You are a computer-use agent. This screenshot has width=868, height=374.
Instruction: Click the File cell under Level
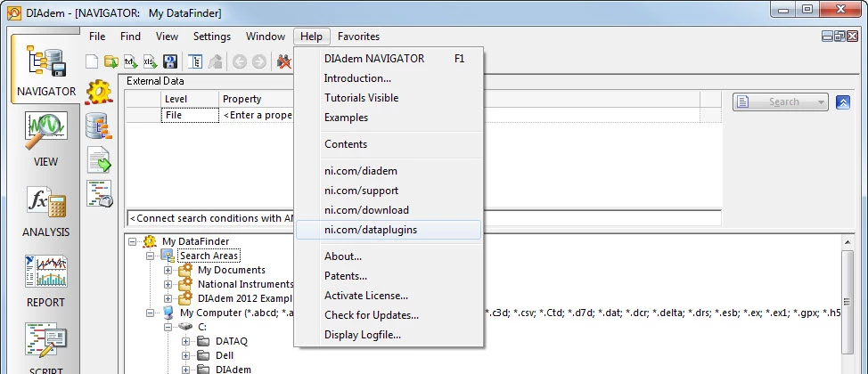click(x=190, y=115)
